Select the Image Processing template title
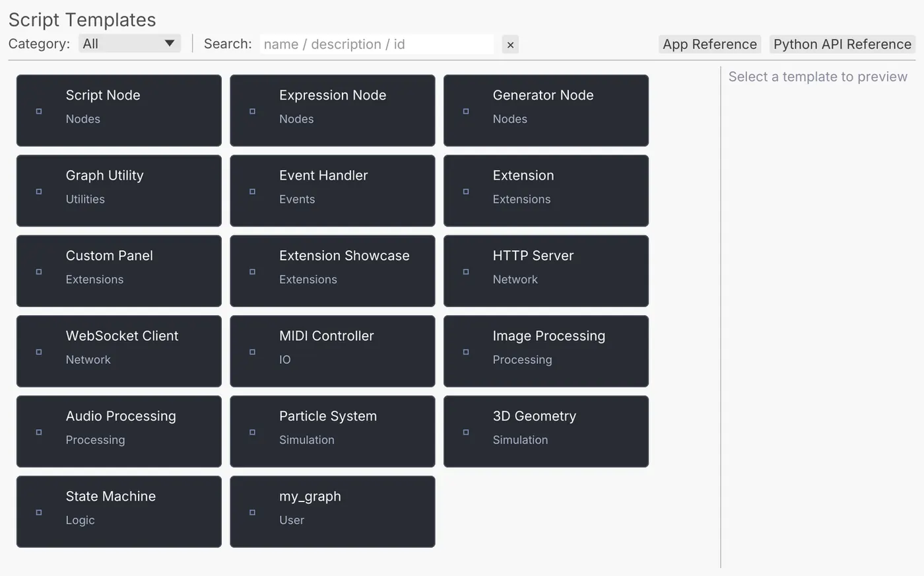 tap(549, 336)
